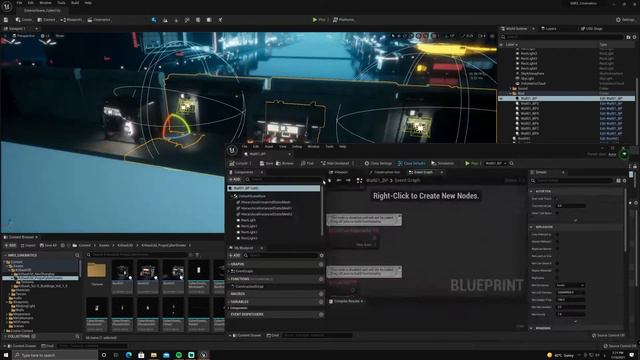Click Save in Blueprint editor toolbar
Image resolution: width=640 pixels, height=360 pixels.
point(267,163)
